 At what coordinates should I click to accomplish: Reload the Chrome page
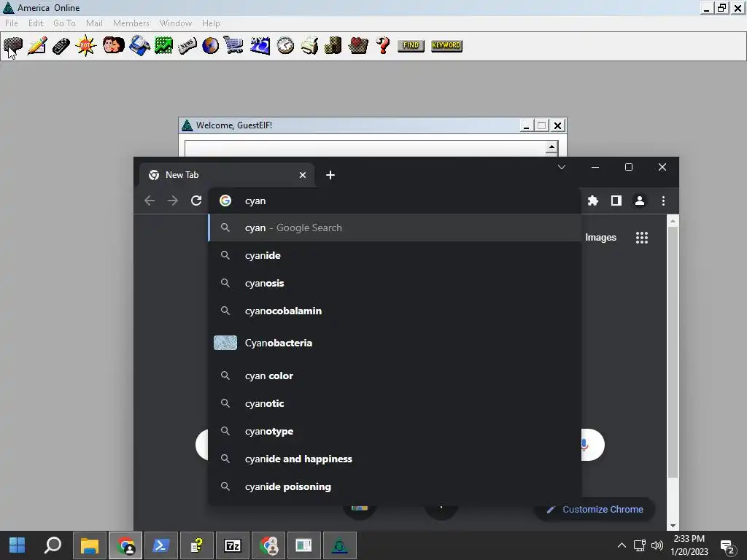pos(196,201)
